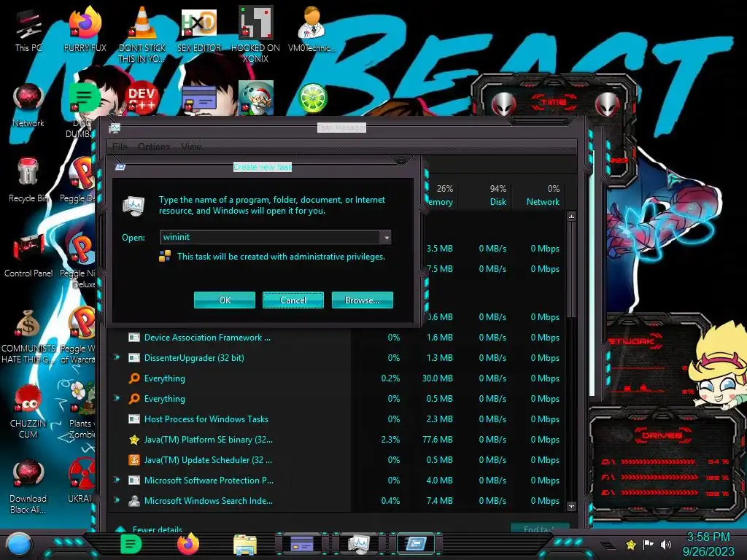Viewport: 747px width, 560px height.
Task: Expand the DissenterUpgrader (32 bit) process
Action: [117, 357]
